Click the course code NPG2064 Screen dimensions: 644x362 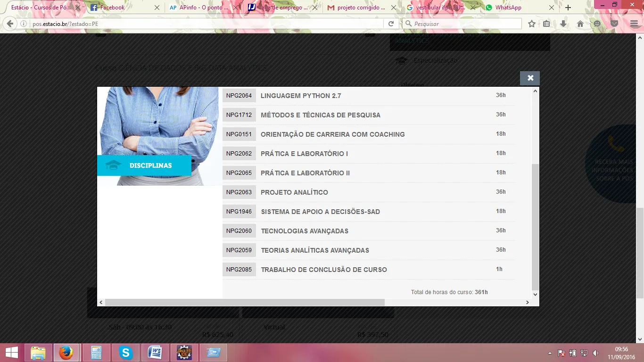pyautogui.click(x=239, y=96)
